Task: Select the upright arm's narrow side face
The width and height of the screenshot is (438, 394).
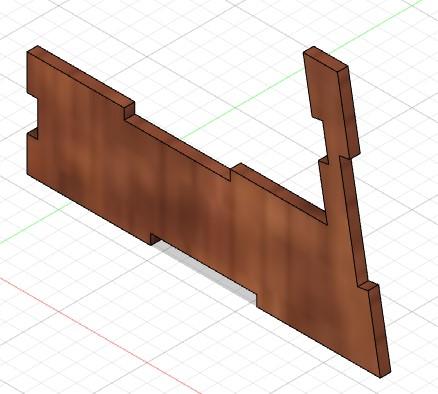Action: pyautogui.click(x=349, y=112)
